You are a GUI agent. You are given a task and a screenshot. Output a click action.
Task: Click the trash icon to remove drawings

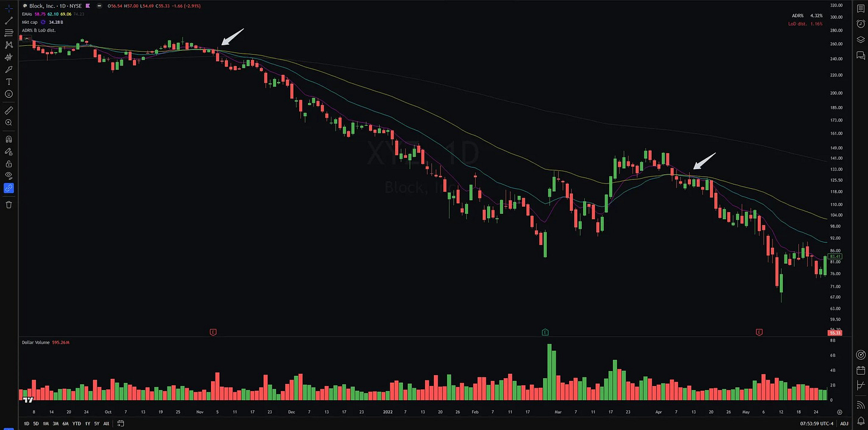point(9,204)
